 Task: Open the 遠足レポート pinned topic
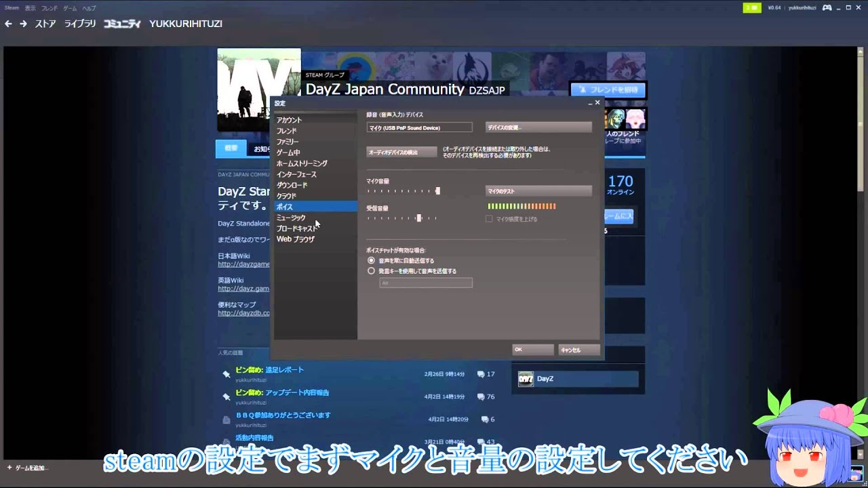[284, 370]
